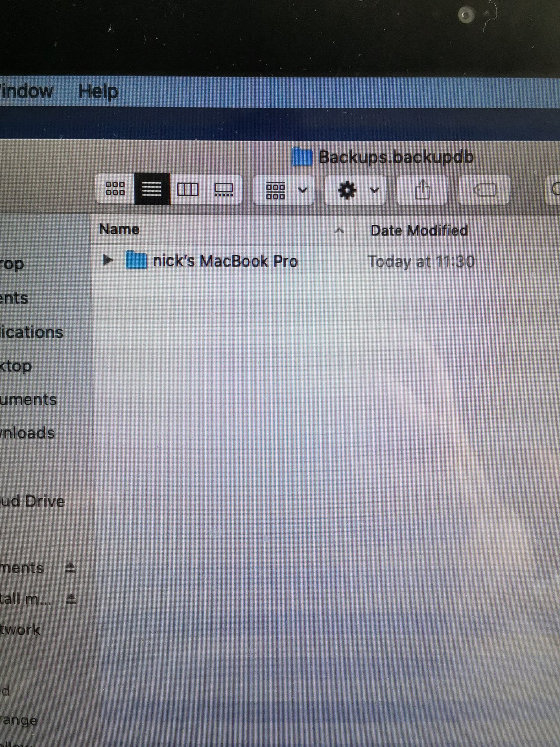Open the Help menu
This screenshot has width=560, height=747.
[x=98, y=92]
